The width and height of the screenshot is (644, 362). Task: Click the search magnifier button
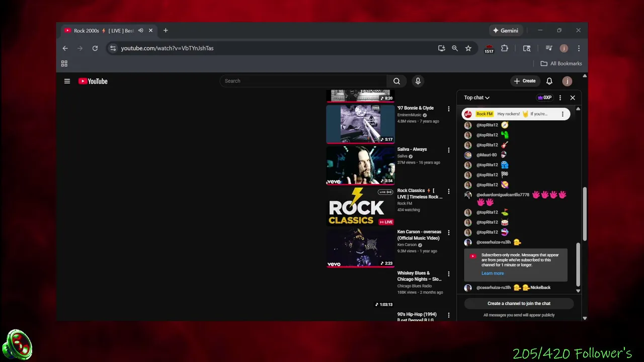396,81
